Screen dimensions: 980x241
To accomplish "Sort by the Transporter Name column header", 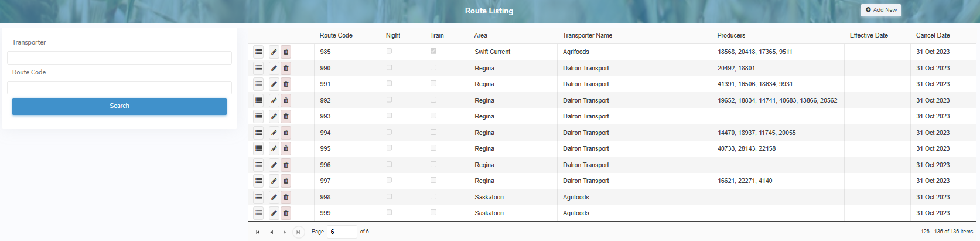I will tap(587, 35).
